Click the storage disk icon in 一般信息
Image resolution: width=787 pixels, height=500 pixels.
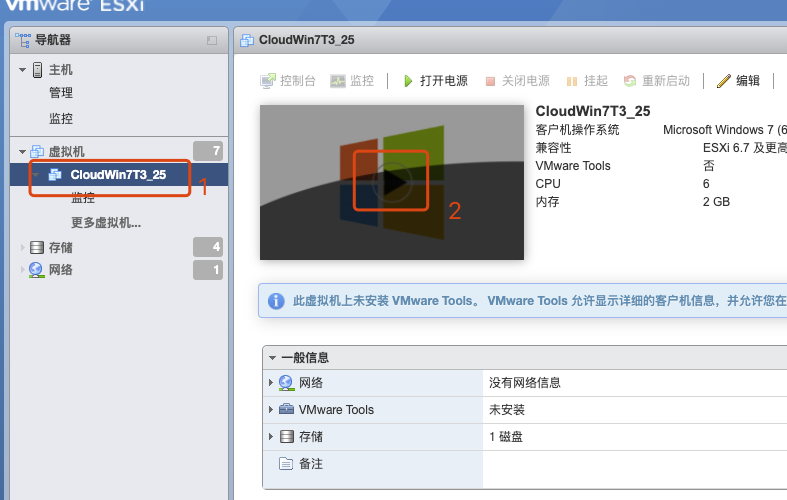[287, 437]
